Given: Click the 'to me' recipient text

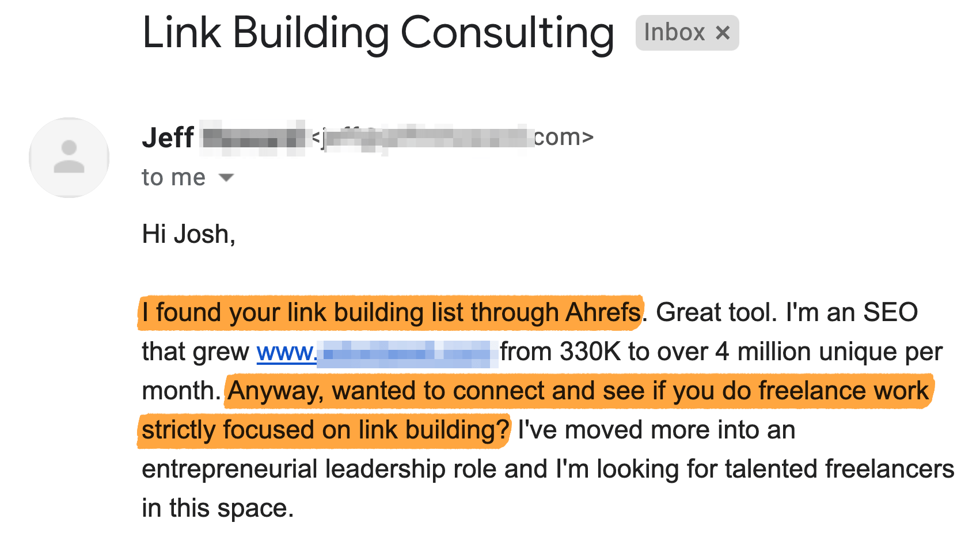Looking at the screenshot, I should pyautogui.click(x=173, y=177).
